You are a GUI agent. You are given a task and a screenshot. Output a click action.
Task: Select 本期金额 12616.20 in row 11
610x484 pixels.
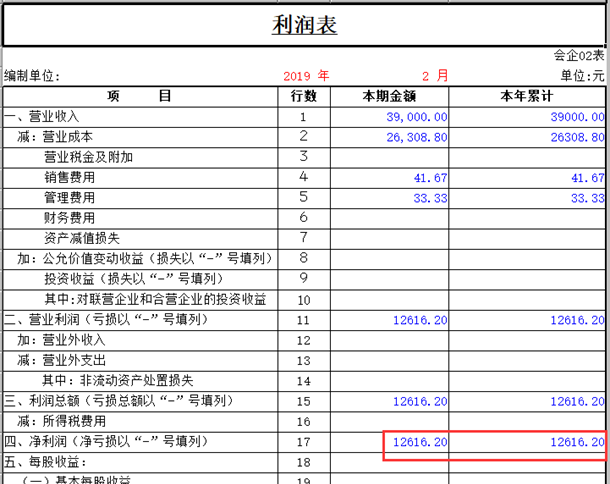tap(420, 320)
